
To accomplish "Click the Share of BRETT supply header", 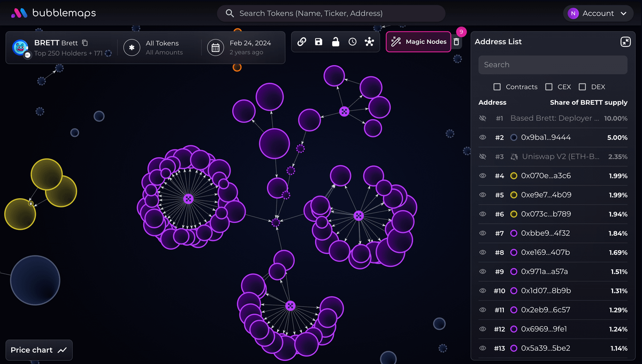I will tap(588, 102).
